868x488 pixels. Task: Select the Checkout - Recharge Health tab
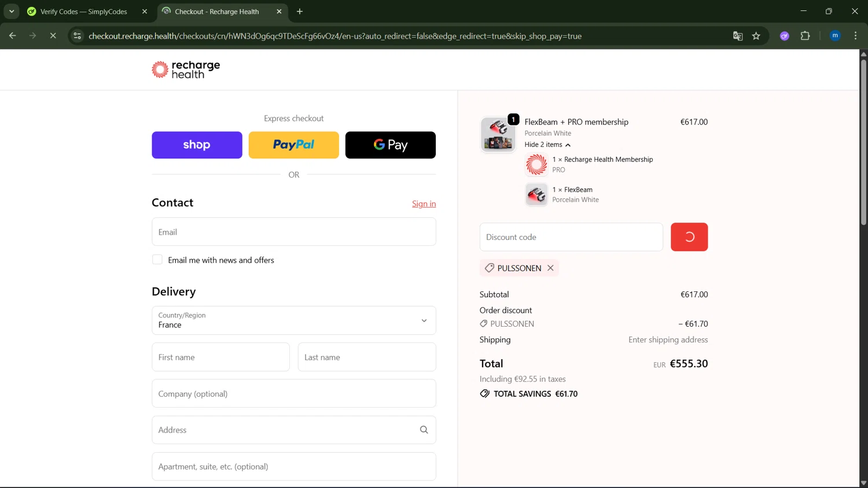click(216, 12)
